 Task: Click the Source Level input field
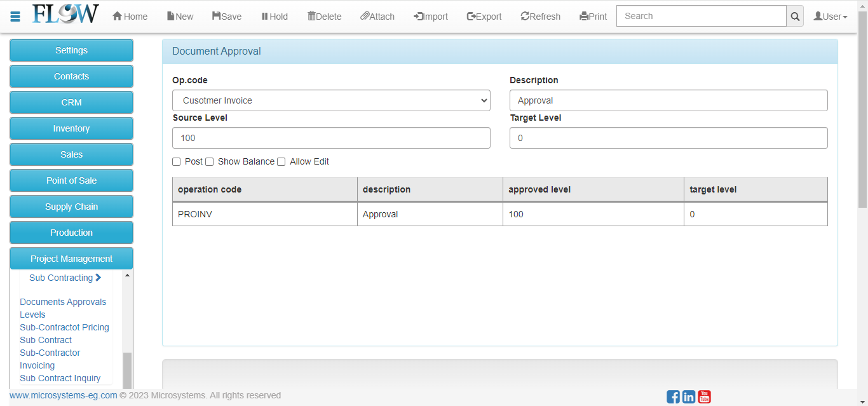coord(331,138)
